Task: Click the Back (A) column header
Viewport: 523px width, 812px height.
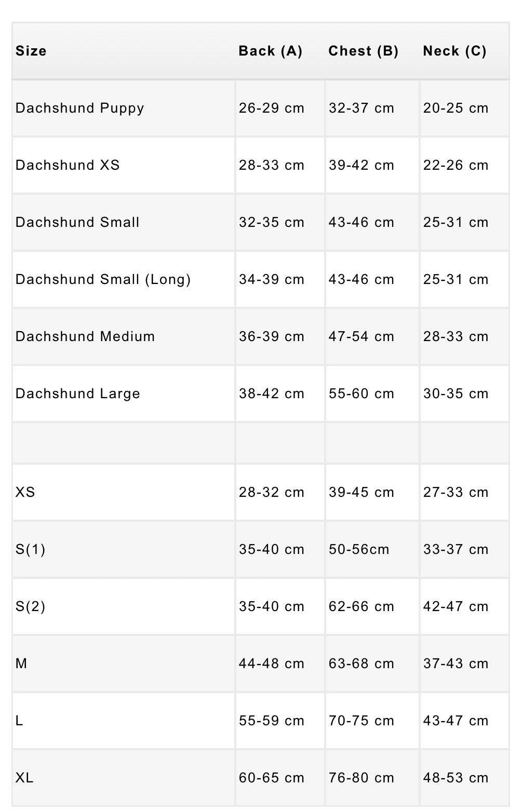Action: pos(270,51)
